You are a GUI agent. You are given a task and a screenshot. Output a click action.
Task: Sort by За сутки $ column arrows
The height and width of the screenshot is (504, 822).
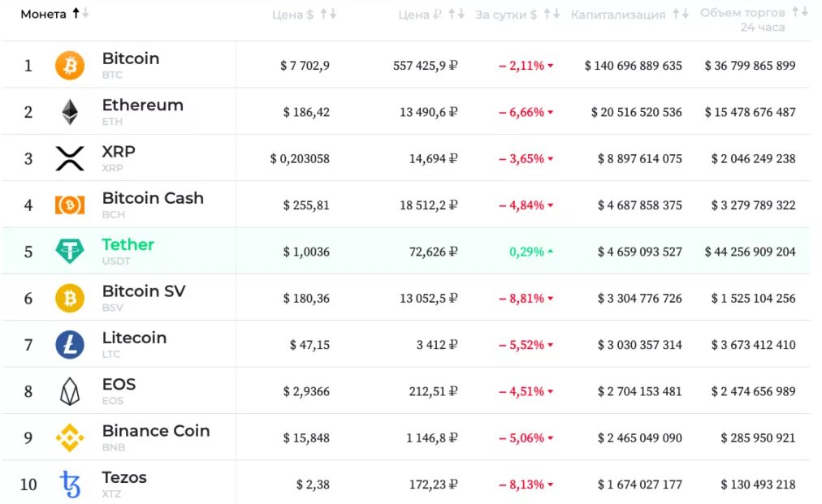pos(552,14)
